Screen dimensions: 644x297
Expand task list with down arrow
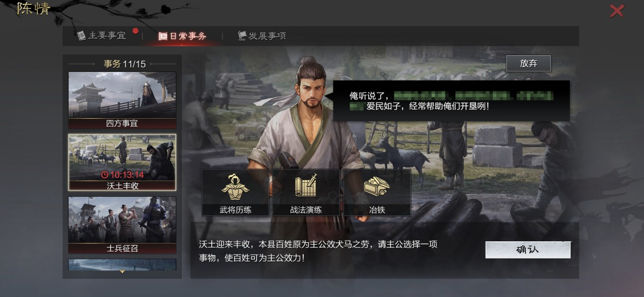click(122, 271)
